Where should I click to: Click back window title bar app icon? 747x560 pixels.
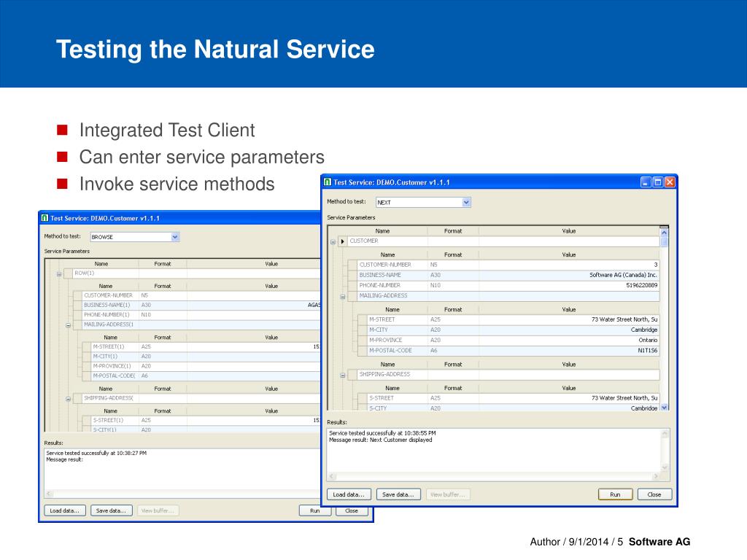(44, 218)
